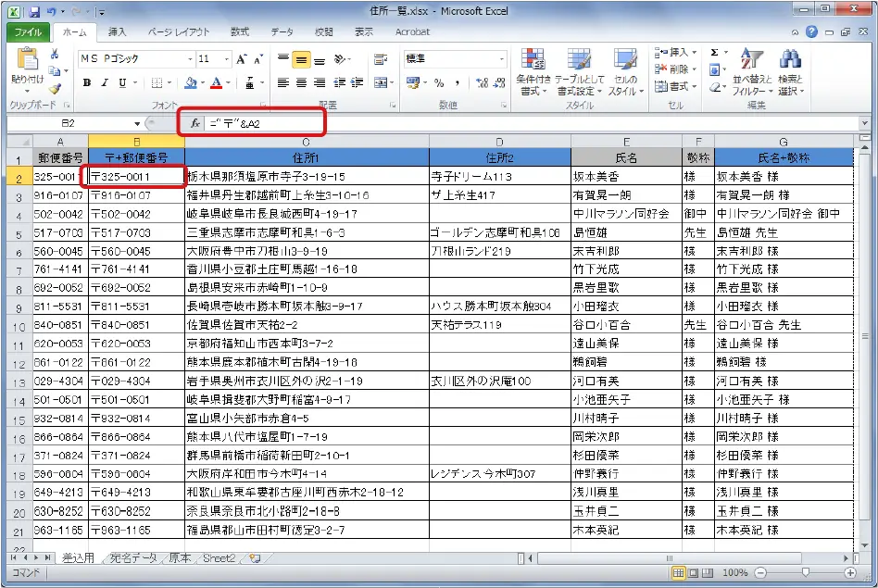Click the Undo icon in quick access toolbar
The image size is (878, 588).
(x=52, y=10)
